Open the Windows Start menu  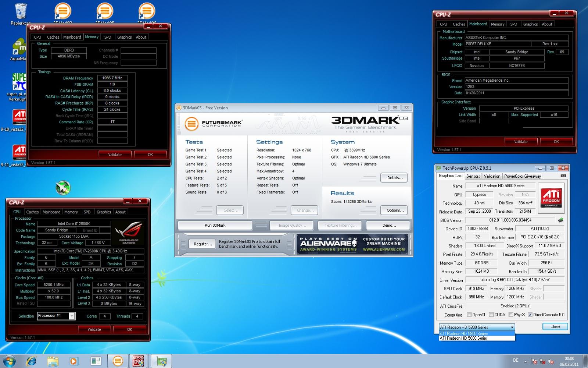(x=9, y=361)
